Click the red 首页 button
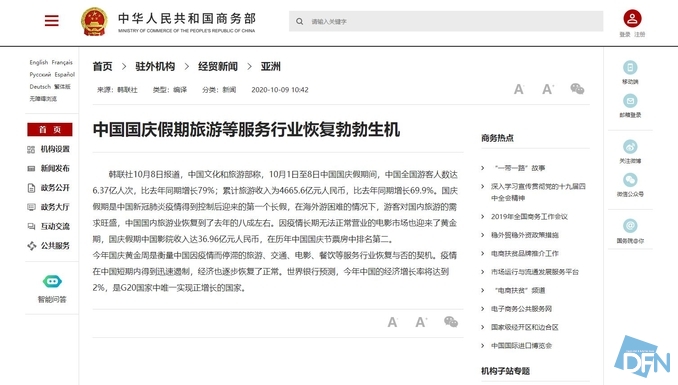The height and width of the screenshot is (385, 678). click(50, 129)
